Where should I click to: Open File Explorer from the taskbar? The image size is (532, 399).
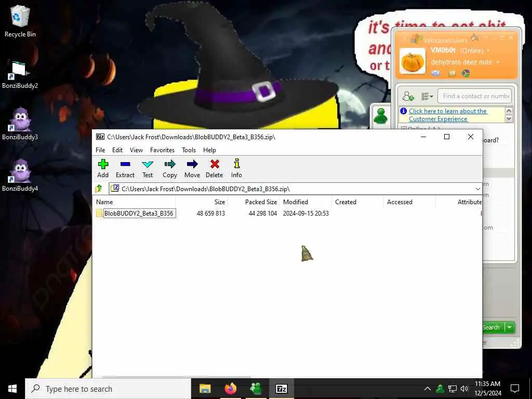(x=205, y=389)
